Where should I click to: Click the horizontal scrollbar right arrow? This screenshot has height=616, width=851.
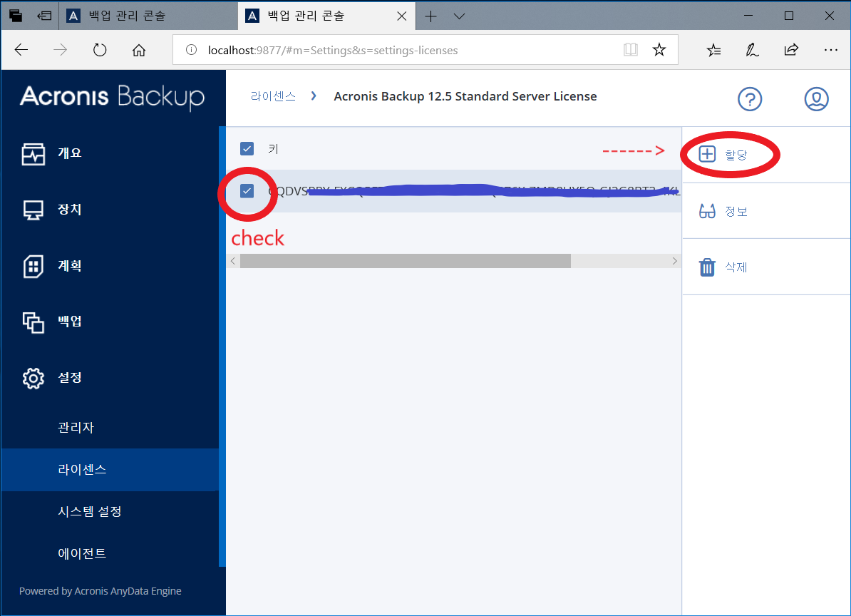pyautogui.click(x=675, y=261)
